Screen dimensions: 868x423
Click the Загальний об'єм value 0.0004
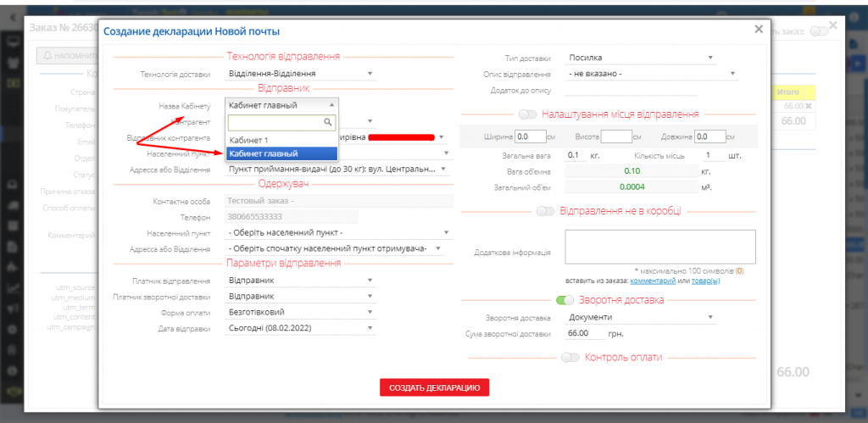(632, 187)
